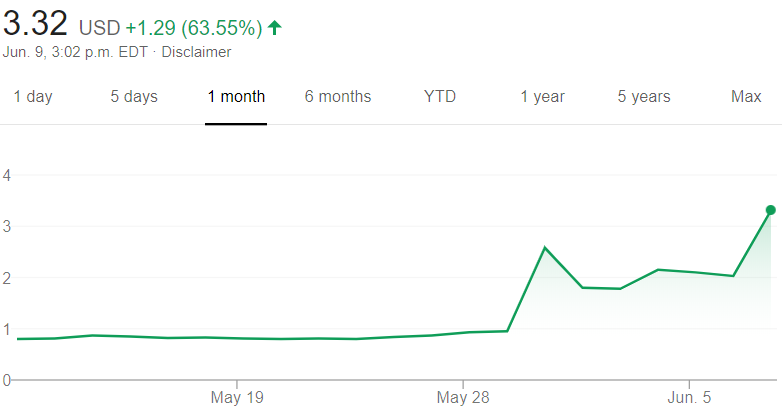This screenshot has height=417, width=782.
Task: Click the y-axis label 4
Action: click(x=6, y=175)
